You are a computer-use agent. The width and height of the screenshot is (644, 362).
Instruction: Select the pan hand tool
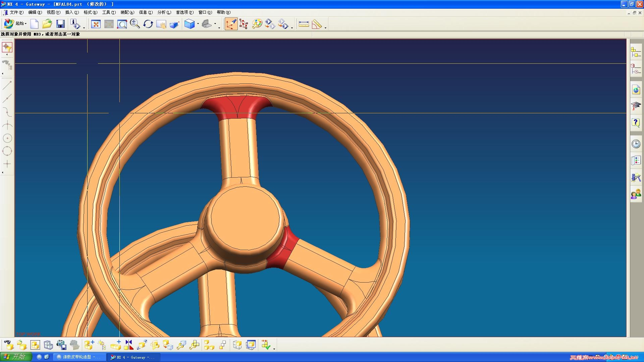[x=161, y=24]
